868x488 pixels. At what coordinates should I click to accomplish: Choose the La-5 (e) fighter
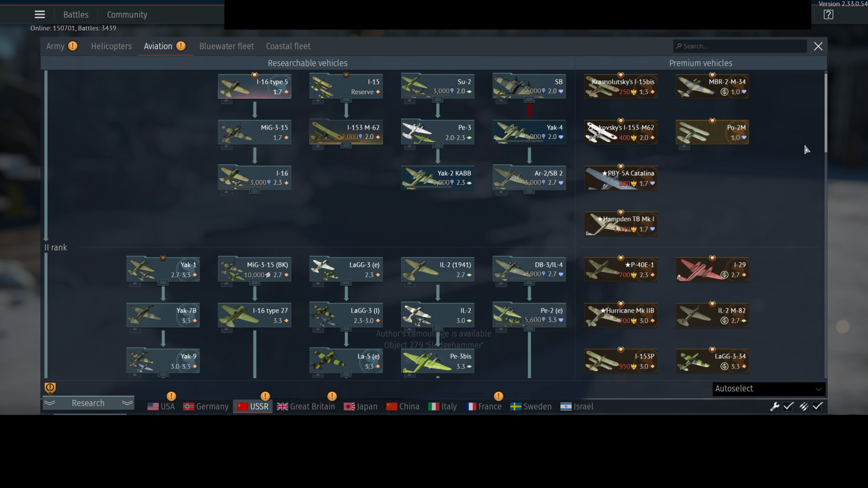pyautogui.click(x=346, y=362)
